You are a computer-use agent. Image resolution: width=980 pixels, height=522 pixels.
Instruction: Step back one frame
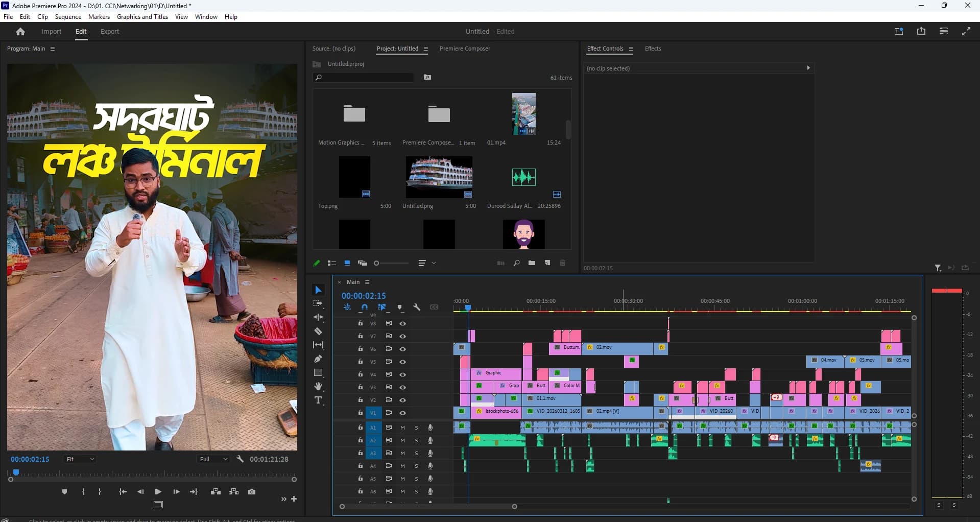(140, 492)
